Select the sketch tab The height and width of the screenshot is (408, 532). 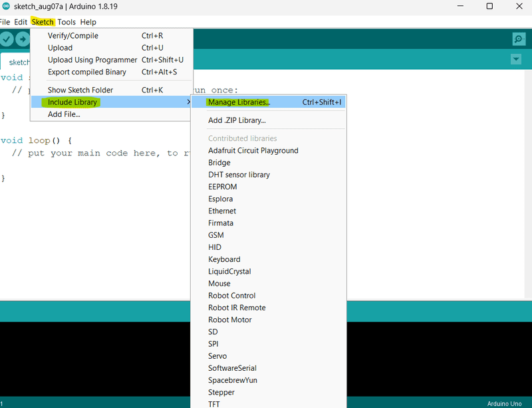(x=15, y=62)
